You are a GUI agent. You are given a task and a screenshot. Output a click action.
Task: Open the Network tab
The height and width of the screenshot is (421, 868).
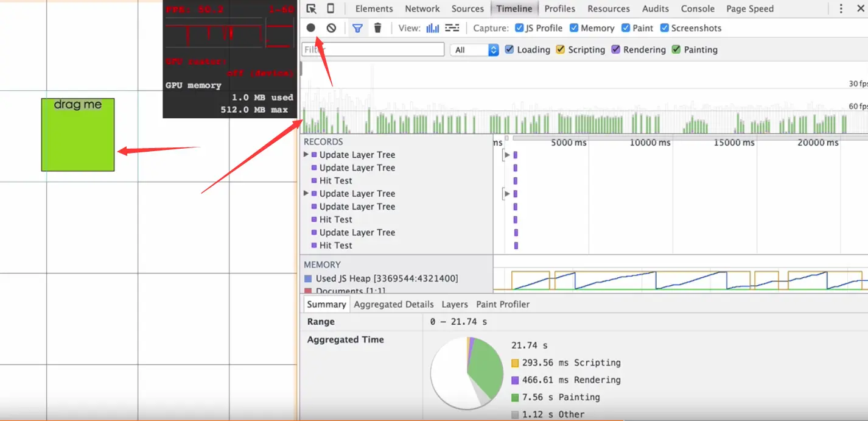[x=422, y=9]
